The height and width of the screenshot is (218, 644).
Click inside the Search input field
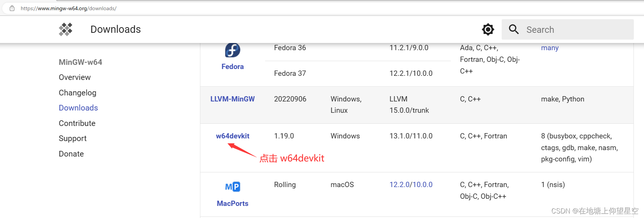tap(565, 29)
